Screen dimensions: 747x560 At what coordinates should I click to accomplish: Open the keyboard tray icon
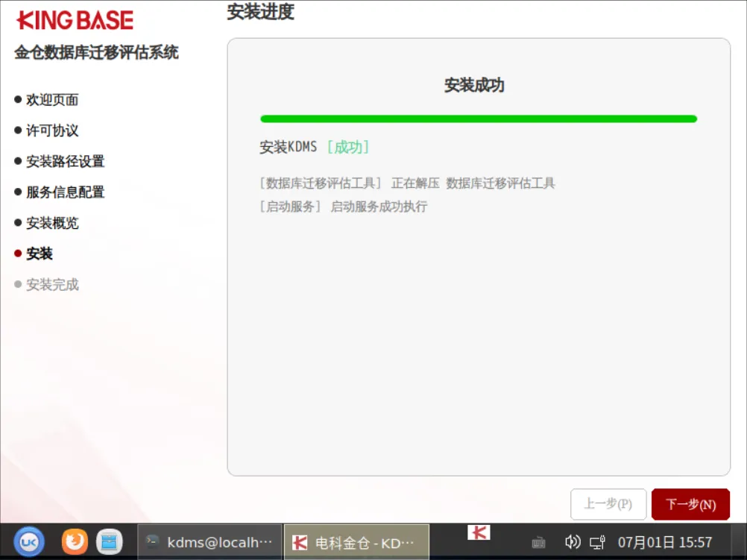pyautogui.click(x=538, y=542)
